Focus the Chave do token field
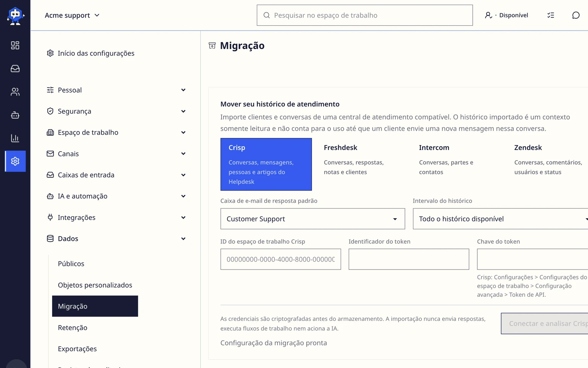Viewport: 588px width, 368px height. pyautogui.click(x=532, y=259)
